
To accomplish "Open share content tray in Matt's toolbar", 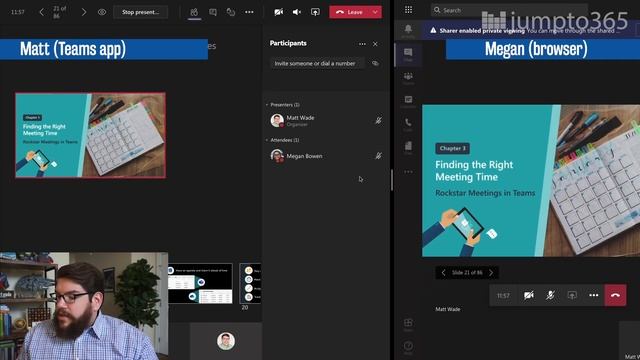I will 315,12.
